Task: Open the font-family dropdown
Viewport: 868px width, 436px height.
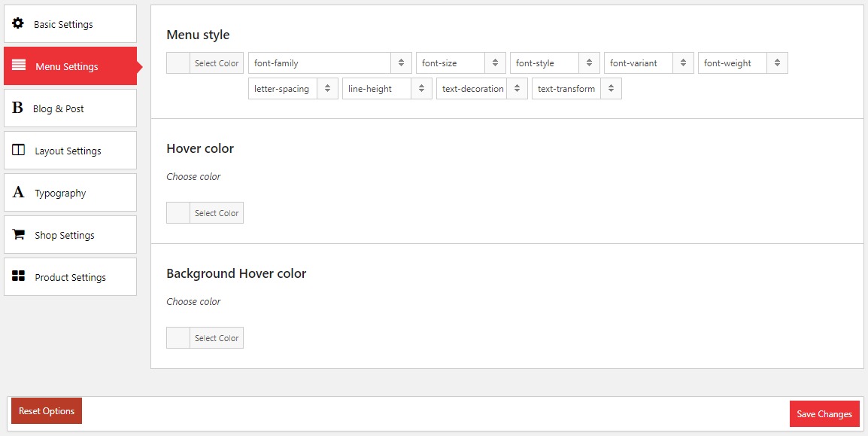Action: pyautogui.click(x=329, y=63)
